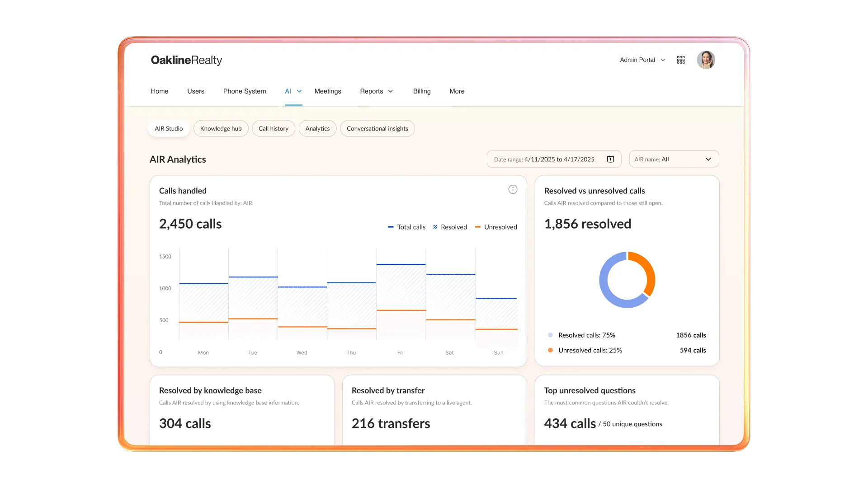Click the info icon on the Calls handled card

coord(513,189)
